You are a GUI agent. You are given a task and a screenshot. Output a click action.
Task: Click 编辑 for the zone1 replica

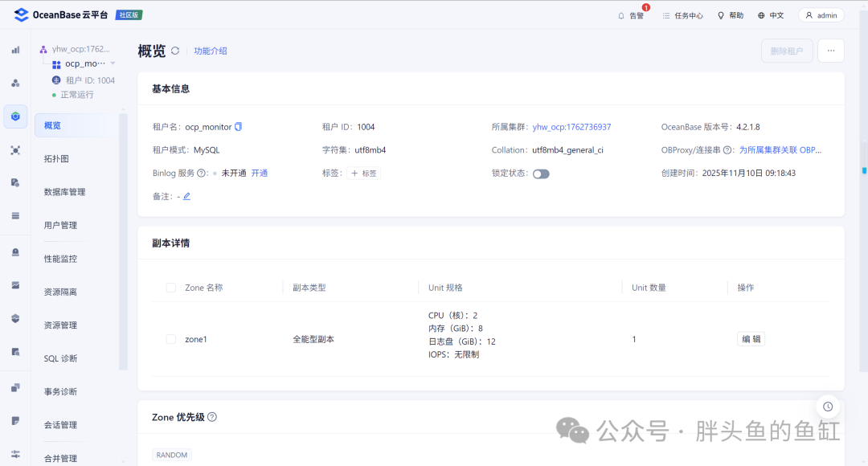coord(751,339)
